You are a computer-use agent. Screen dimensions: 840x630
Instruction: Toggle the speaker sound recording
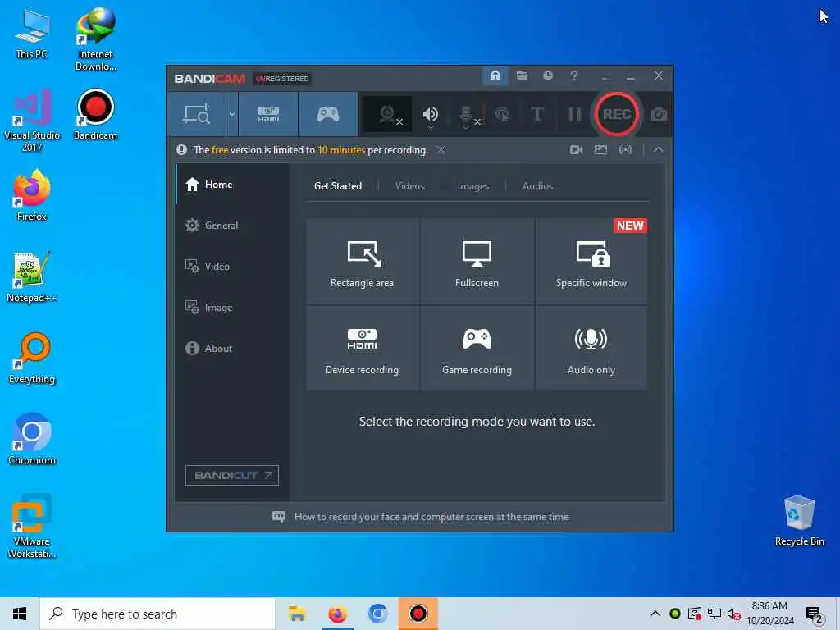[x=430, y=113]
